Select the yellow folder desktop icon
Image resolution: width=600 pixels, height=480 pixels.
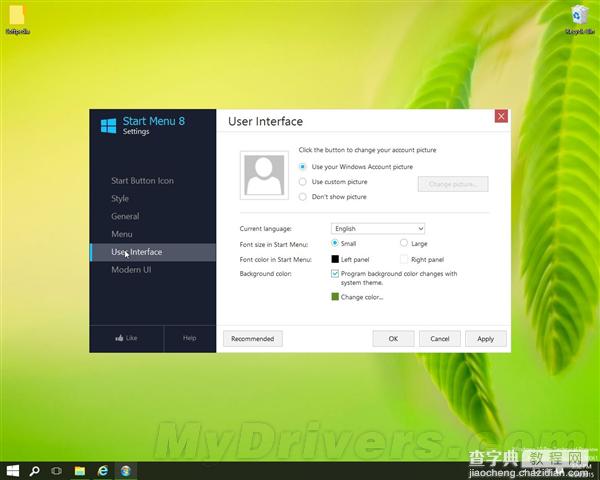click(17, 20)
